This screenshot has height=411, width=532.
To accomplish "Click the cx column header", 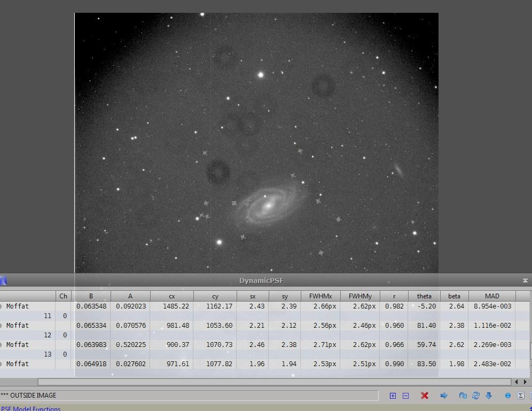I will [x=172, y=296].
